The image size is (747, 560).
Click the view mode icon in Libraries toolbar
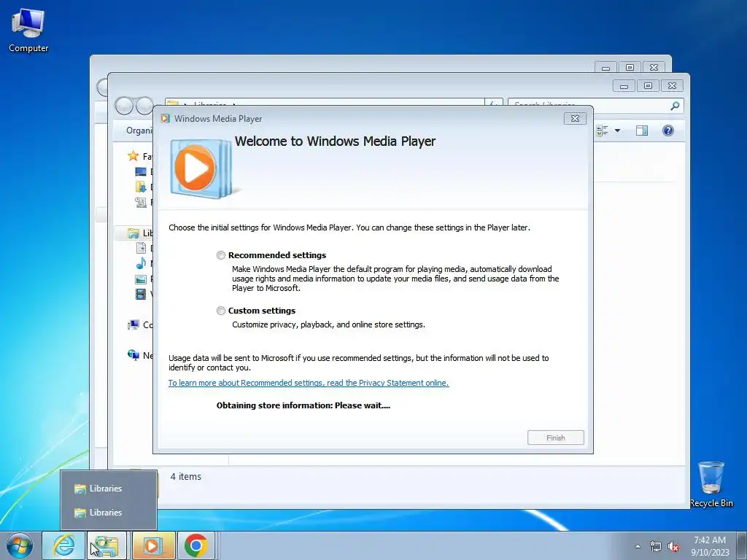tap(602, 131)
